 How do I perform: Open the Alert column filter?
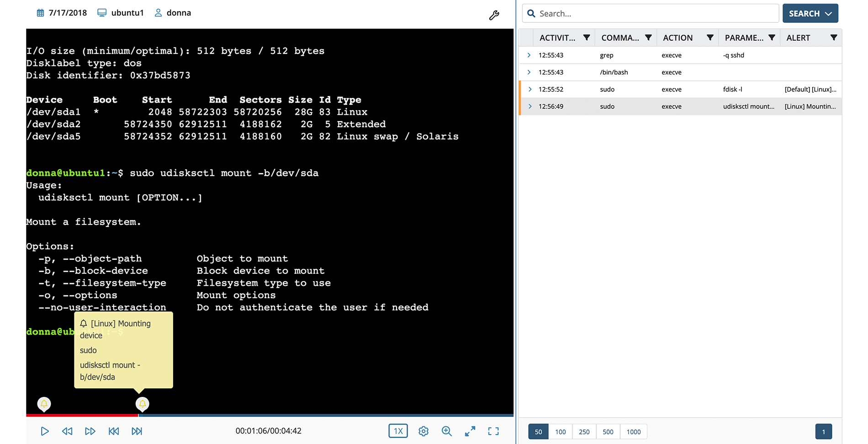tap(834, 37)
